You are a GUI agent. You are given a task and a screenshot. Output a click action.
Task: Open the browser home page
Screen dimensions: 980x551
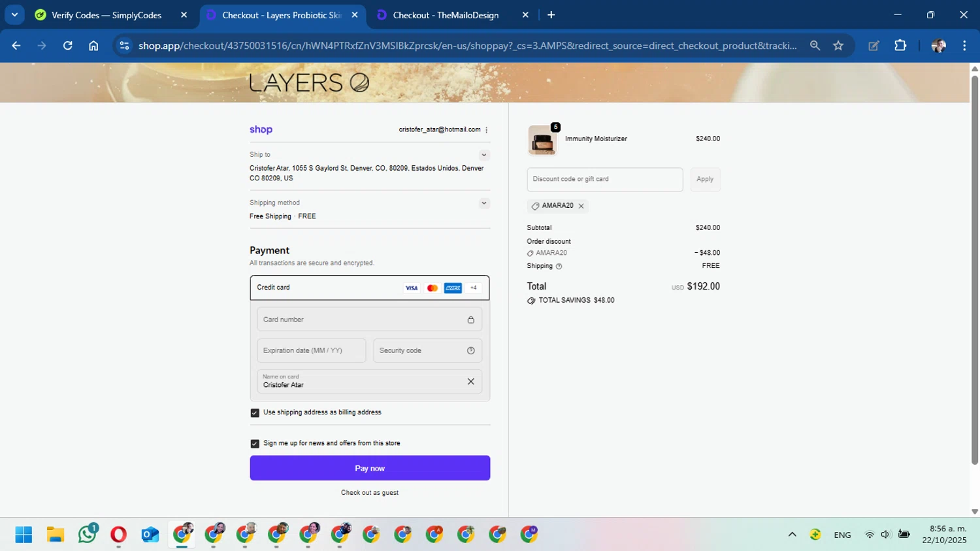93,46
